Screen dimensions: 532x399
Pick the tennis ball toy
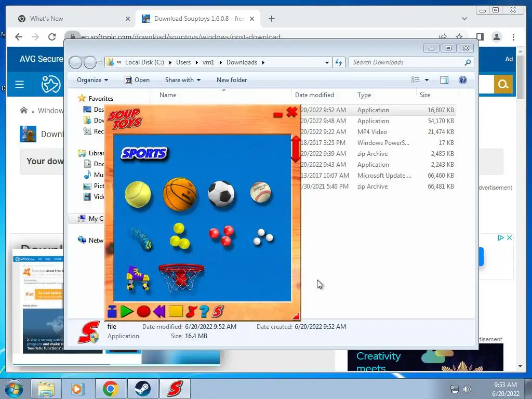[x=138, y=194]
